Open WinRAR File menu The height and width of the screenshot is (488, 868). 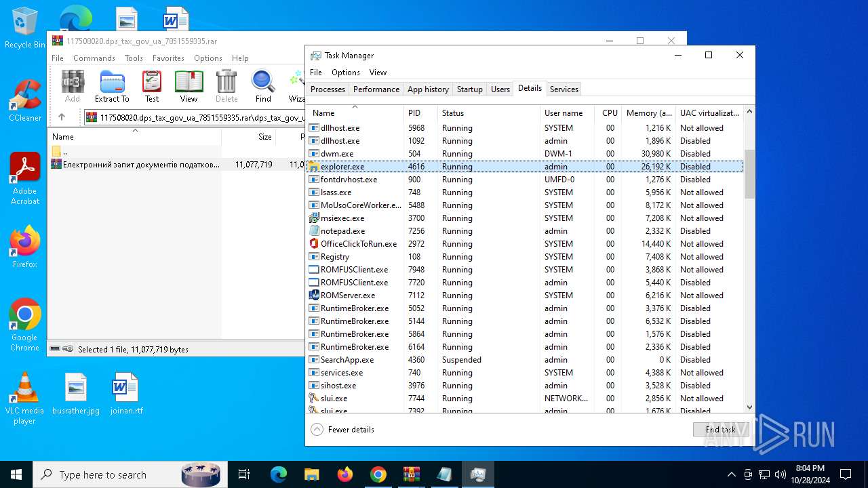(58, 58)
